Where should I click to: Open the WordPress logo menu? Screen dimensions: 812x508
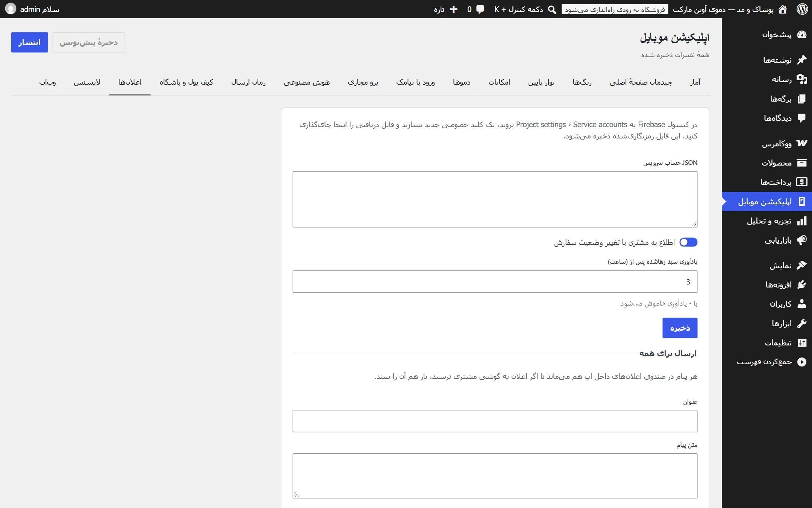click(802, 9)
